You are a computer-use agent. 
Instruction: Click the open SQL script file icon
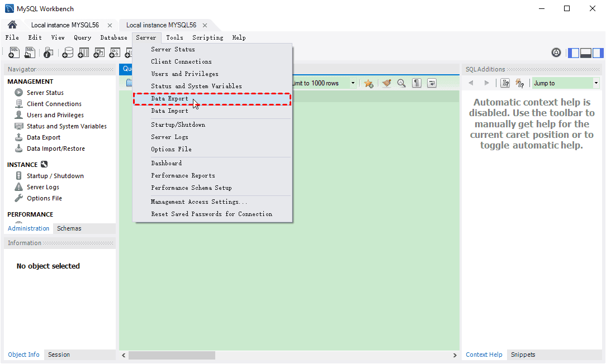click(30, 52)
